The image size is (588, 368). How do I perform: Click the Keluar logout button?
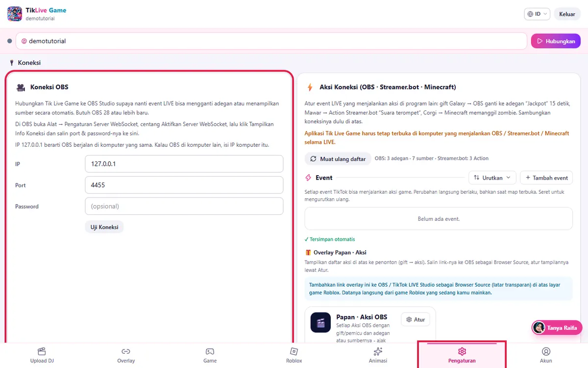pos(567,14)
